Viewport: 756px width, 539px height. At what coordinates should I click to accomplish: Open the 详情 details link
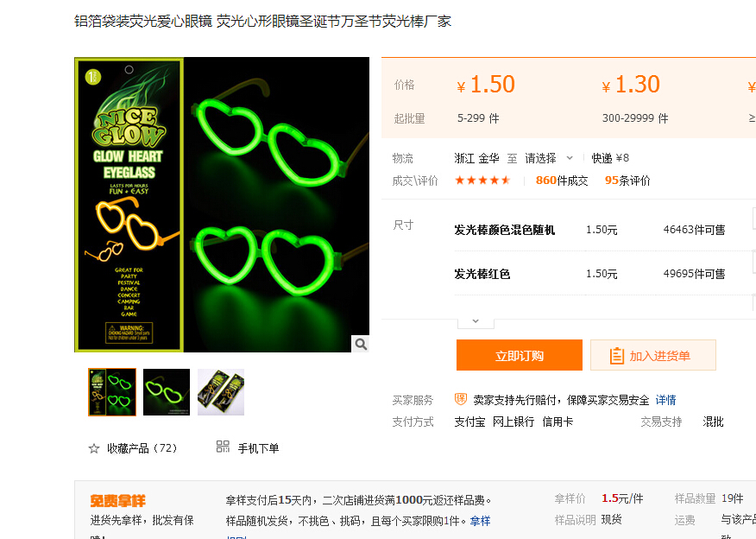(x=665, y=400)
